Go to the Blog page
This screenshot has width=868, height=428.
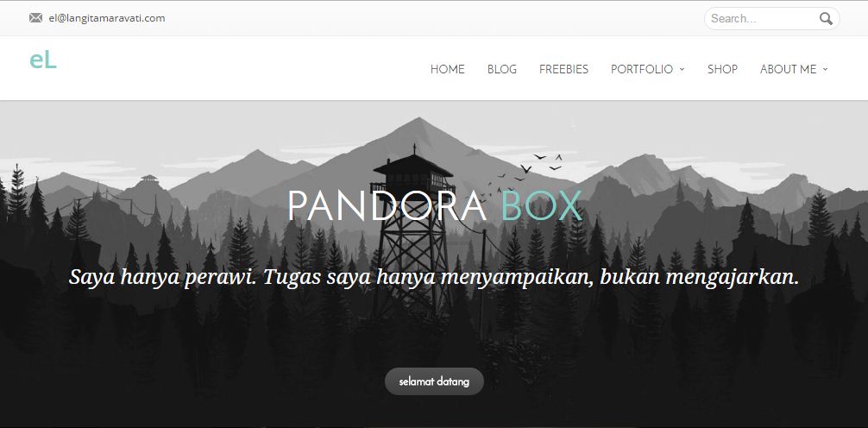[501, 69]
